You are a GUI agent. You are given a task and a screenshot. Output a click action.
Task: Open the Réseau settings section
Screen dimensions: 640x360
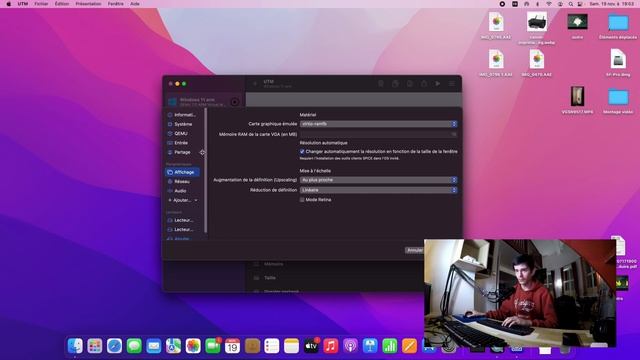pyautogui.click(x=182, y=182)
